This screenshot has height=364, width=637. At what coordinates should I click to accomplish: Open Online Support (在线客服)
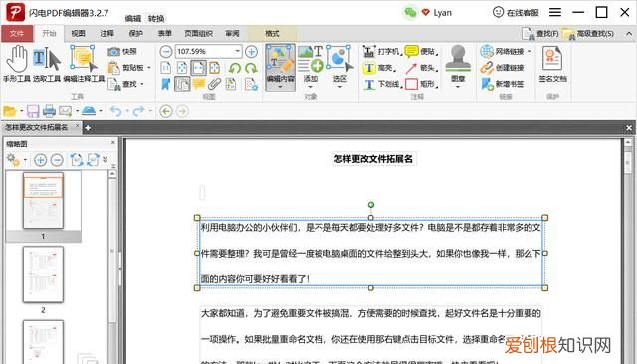pyautogui.click(x=516, y=13)
